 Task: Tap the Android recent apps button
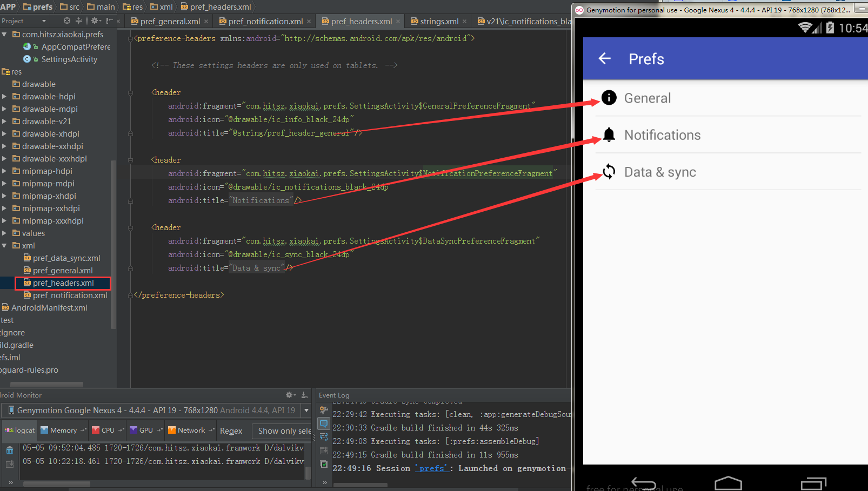pyautogui.click(x=813, y=483)
